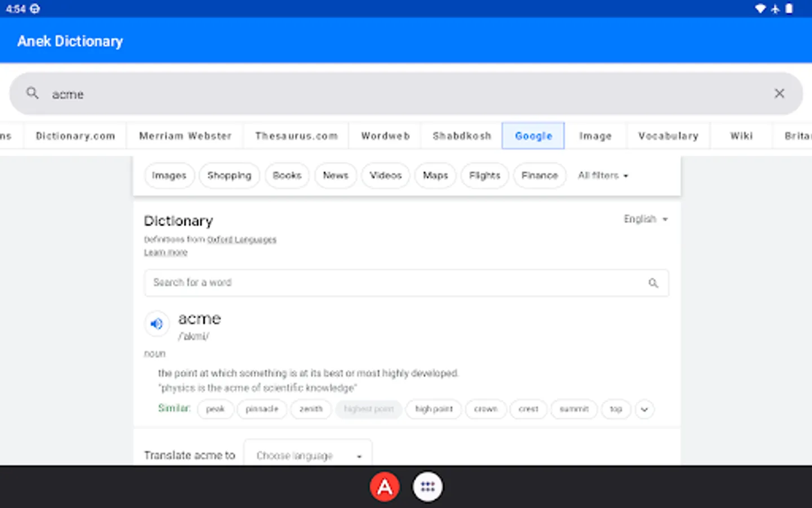Click the battery status icon
The width and height of the screenshot is (812, 508).
[x=789, y=8]
